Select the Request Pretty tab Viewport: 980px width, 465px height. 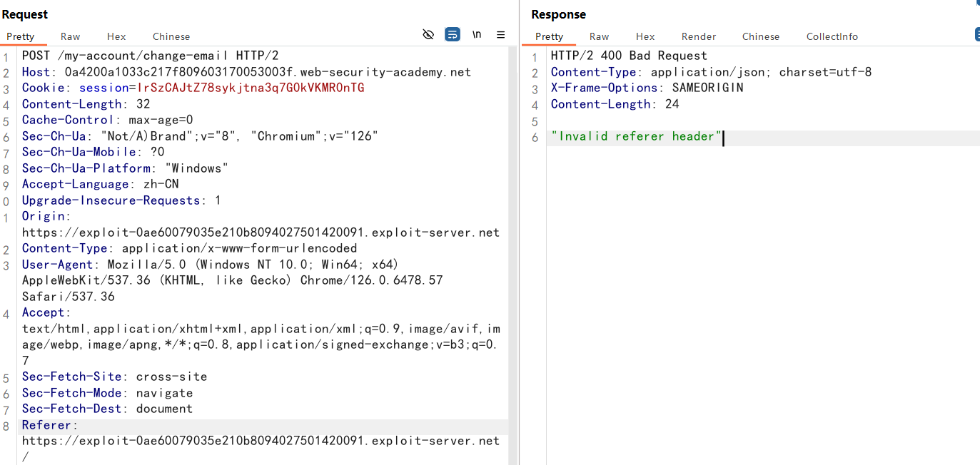pos(21,36)
